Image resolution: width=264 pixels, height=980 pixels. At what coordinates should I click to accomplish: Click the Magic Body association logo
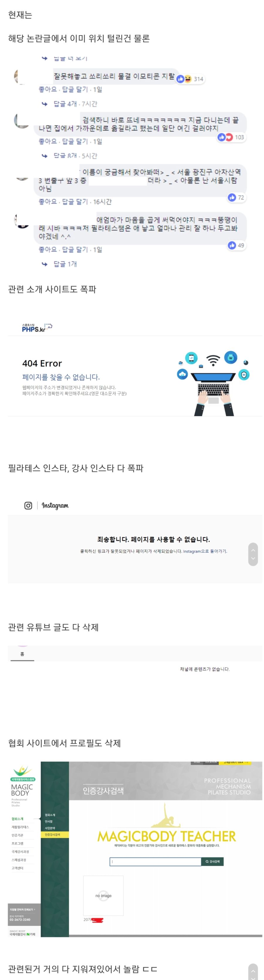pos(23,785)
